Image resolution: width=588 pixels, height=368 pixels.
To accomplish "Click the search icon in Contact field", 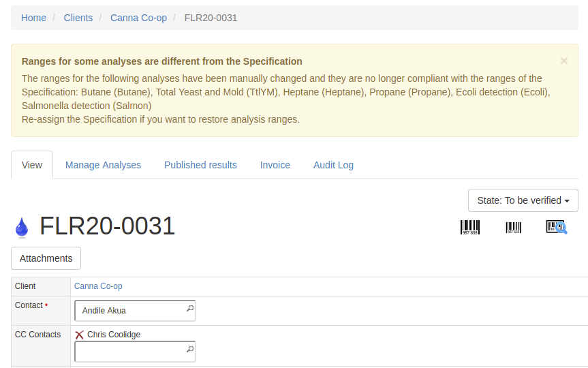I will 190,309.
